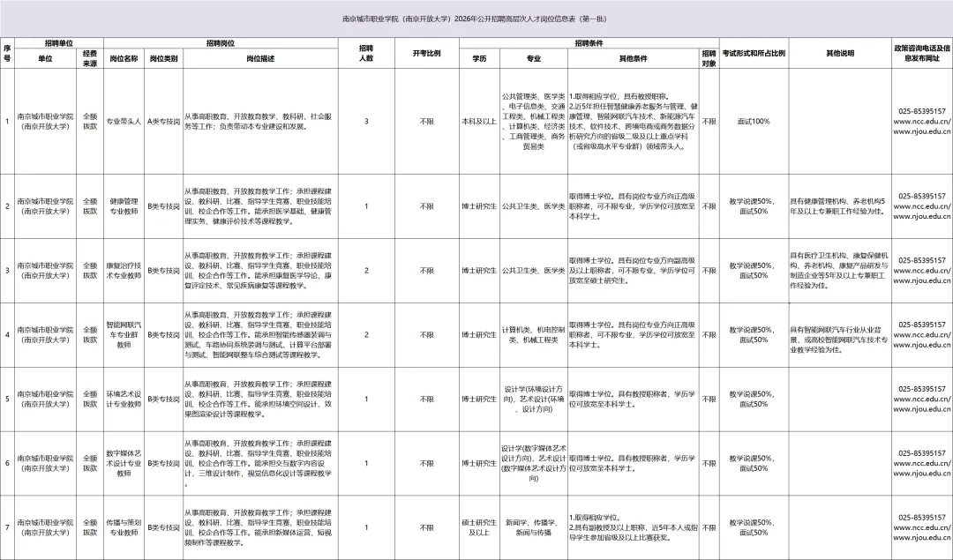
Task: Click the 招聘对象 sub-header
Action: coord(709,58)
